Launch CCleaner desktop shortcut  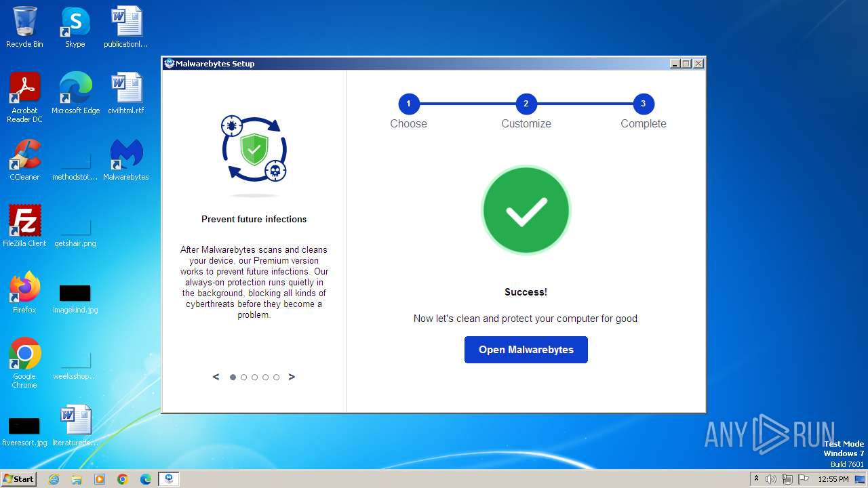click(24, 160)
